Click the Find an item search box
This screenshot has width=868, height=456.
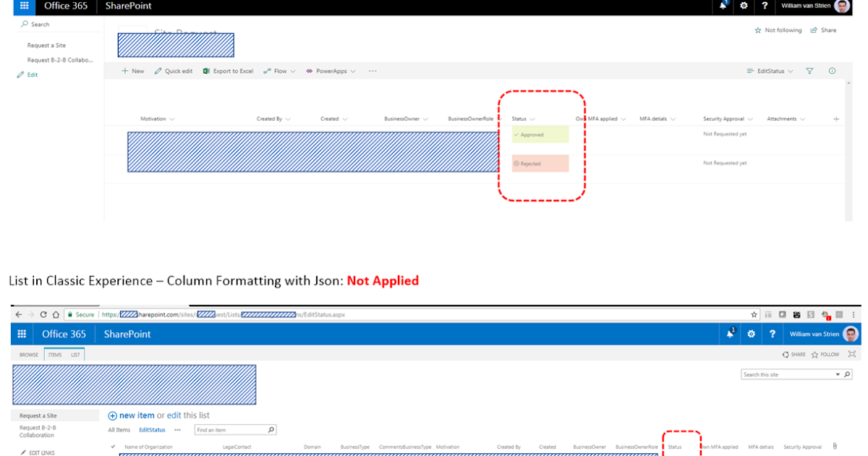(228, 429)
